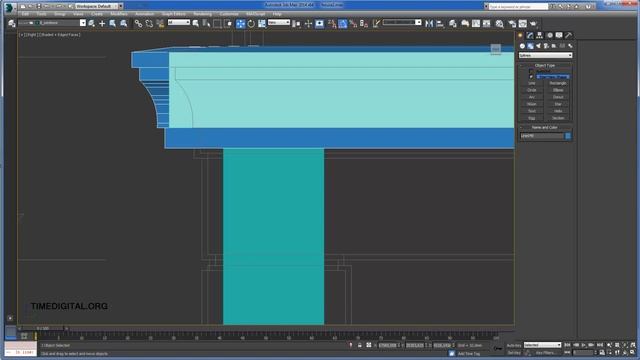The width and height of the screenshot is (640, 360).
Task: Switch to the Utilities panel tab
Action: (x=569, y=36)
